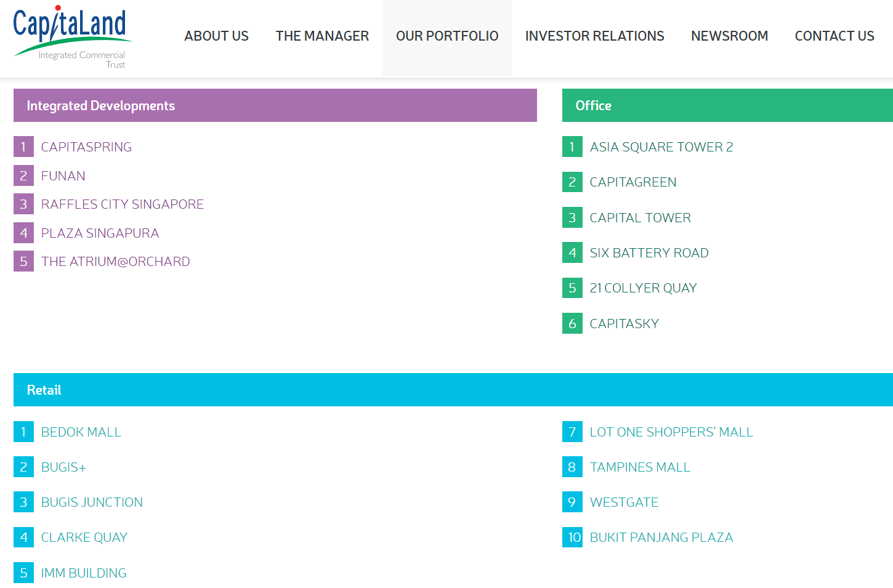The height and width of the screenshot is (588, 893).
Task: Click blue number 1 badge beside BEDOK MALL
Action: (x=23, y=432)
